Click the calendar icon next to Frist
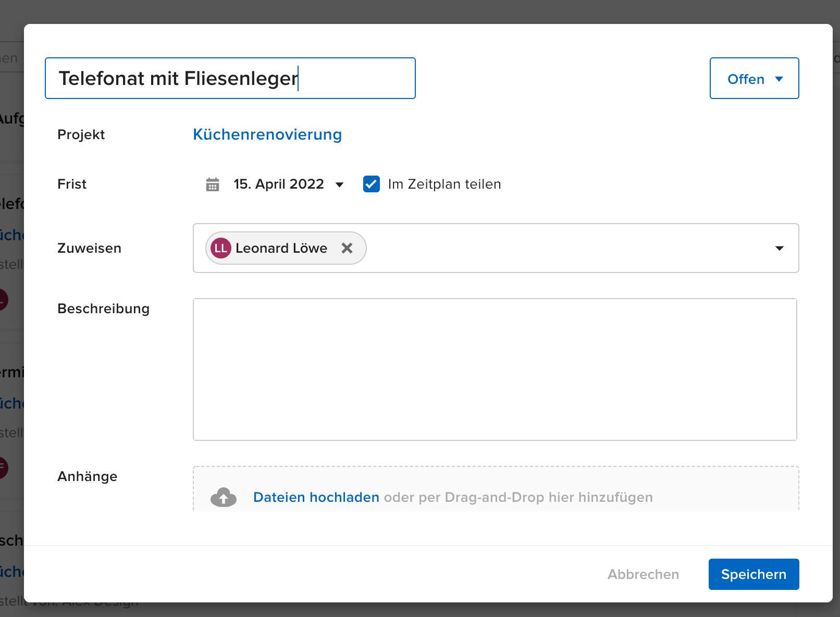The image size is (840, 617). (x=213, y=184)
